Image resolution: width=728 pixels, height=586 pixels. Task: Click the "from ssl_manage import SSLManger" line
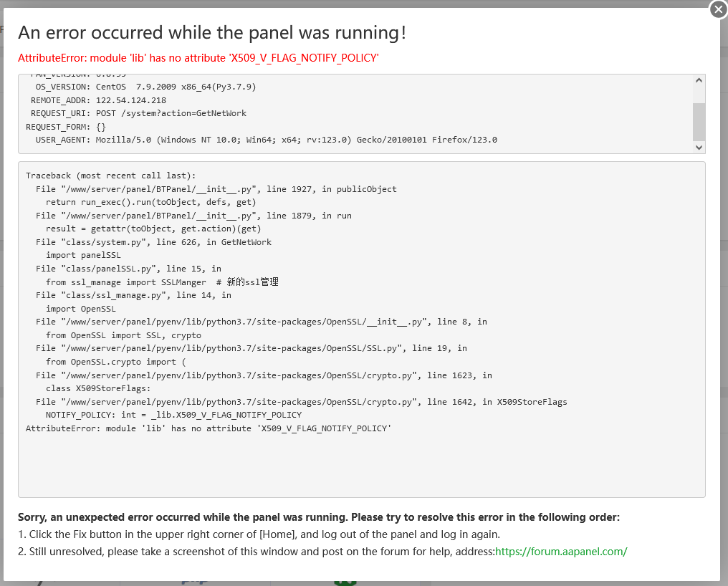click(161, 282)
